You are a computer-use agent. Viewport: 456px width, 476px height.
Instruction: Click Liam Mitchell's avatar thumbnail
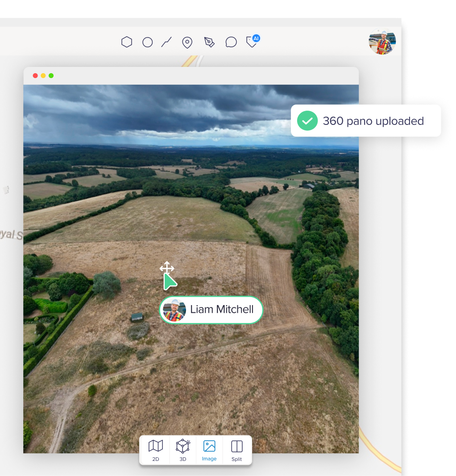coord(175,310)
